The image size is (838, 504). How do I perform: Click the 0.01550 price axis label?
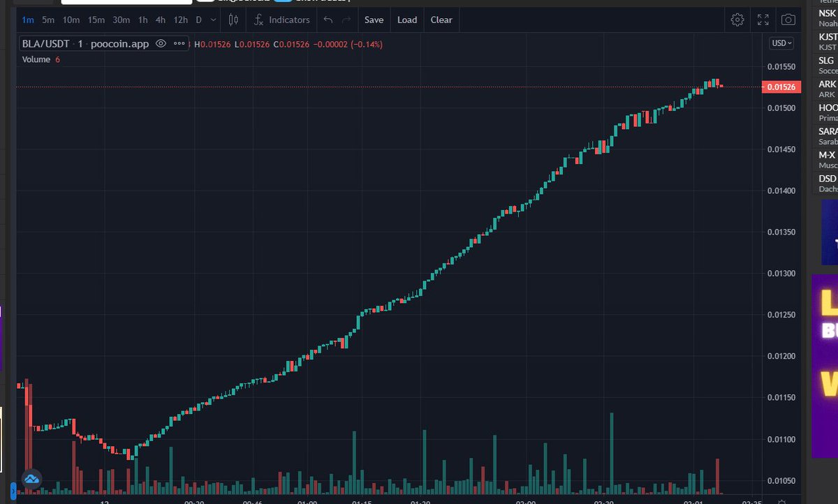pyautogui.click(x=781, y=66)
